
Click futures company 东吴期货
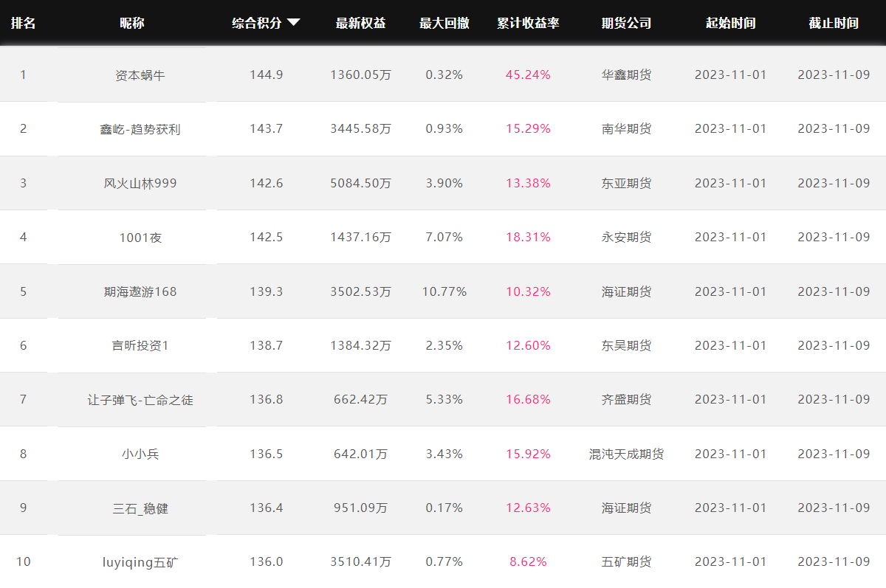[626, 345]
